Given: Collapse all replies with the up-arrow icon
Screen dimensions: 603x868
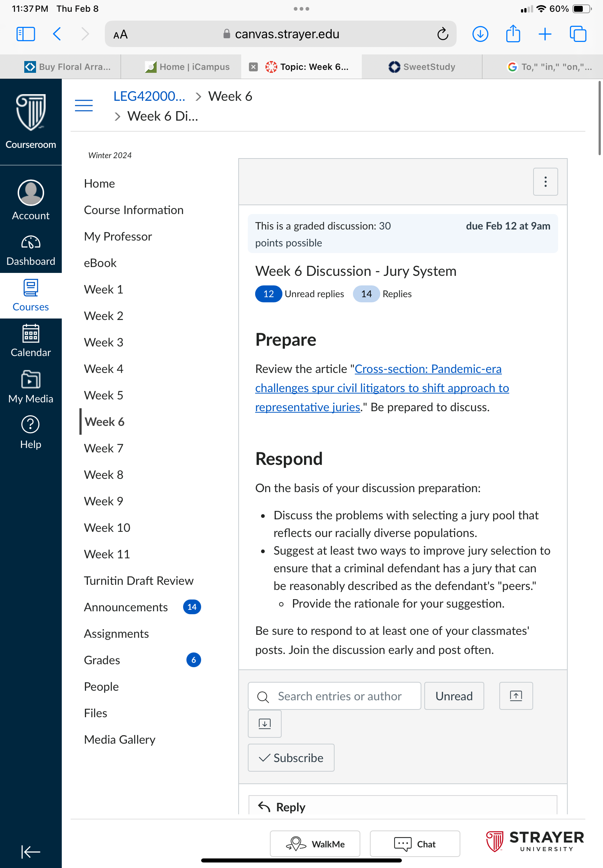Looking at the screenshot, I should pyautogui.click(x=516, y=696).
